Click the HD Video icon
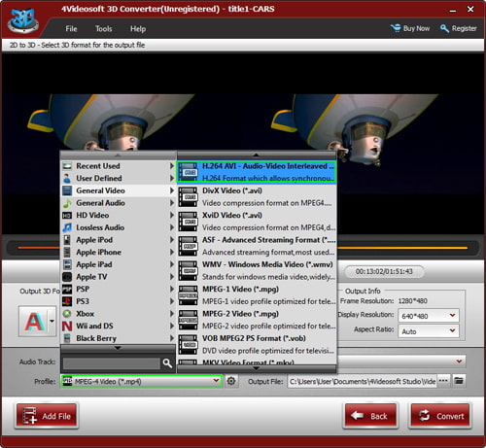This screenshot has width=486, height=448. (67, 216)
